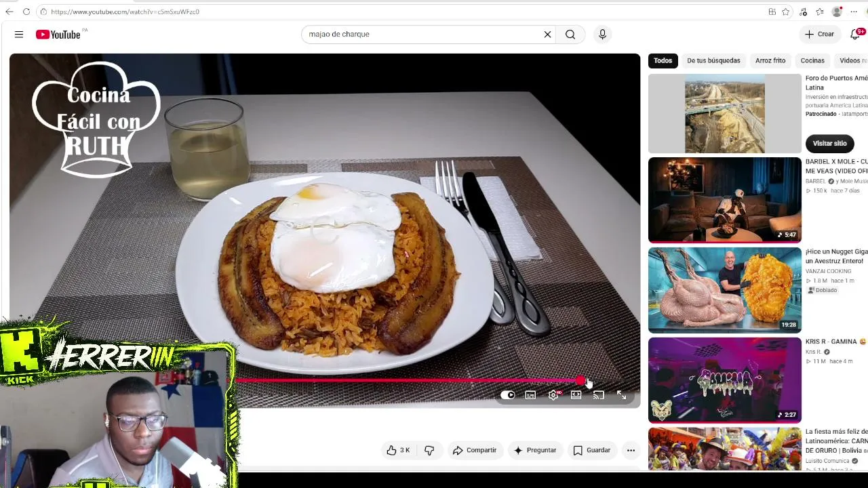868x488 pixels.
Task: Start voice search with the microphone icon
Action: point(602,34)
